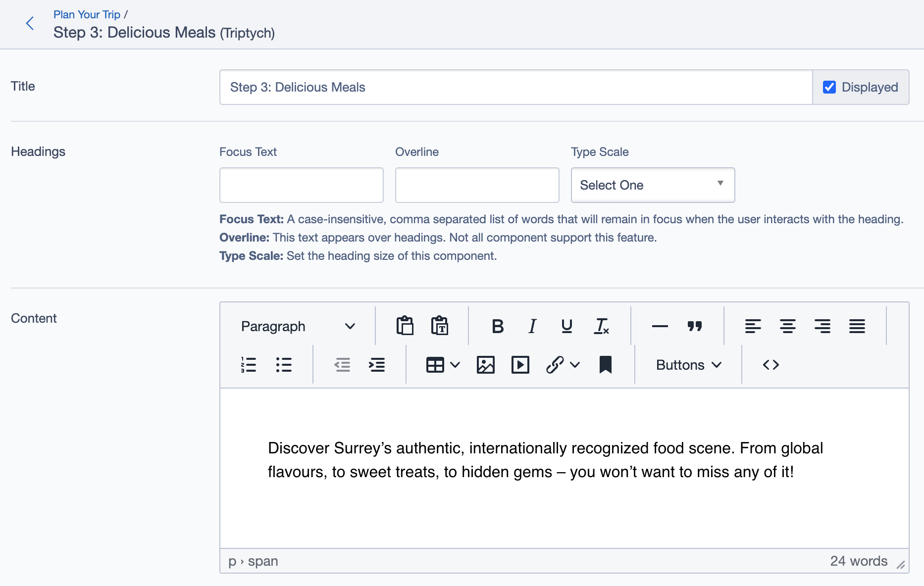Screen dimensions: 924x586
Task: Expand the Paragraph format dropdown
Action: [298, 326]
